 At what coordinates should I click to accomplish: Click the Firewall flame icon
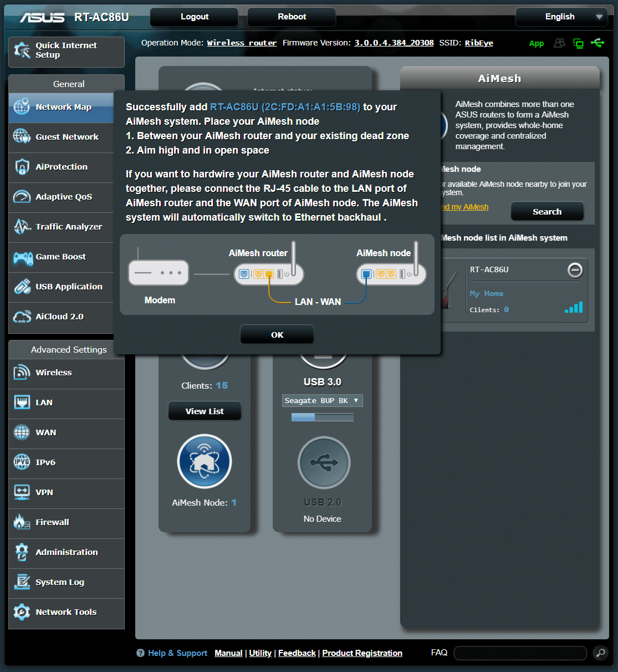click(x=22, y=522)
